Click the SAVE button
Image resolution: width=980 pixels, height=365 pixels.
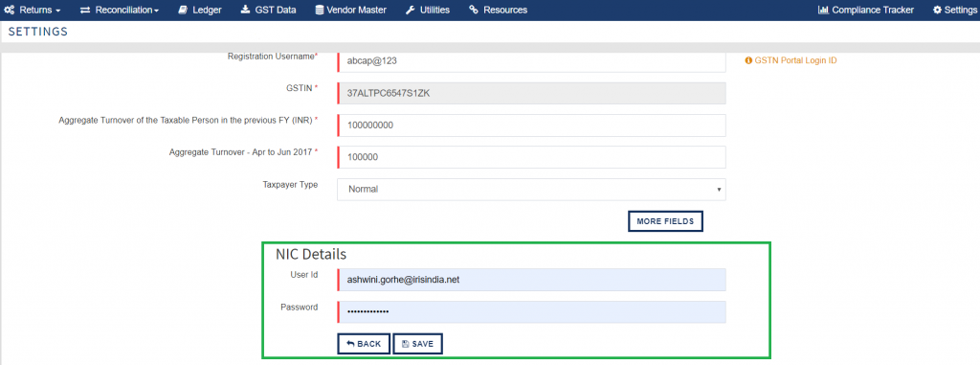click(x=418, y=344)
